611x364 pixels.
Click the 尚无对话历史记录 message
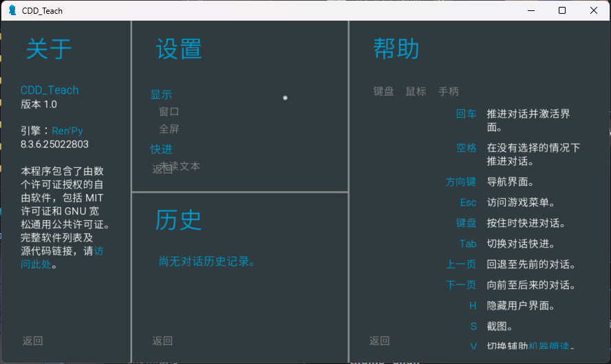point(207,261)
